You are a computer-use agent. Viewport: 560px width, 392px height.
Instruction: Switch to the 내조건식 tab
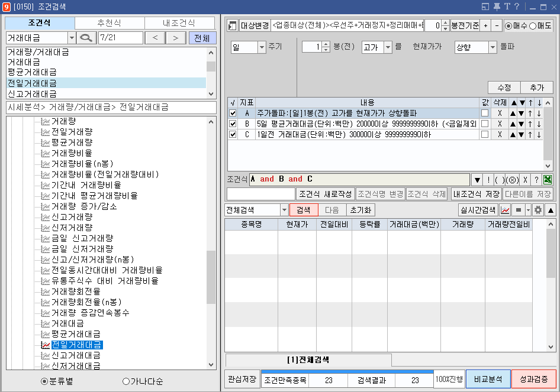coord(179,23)
